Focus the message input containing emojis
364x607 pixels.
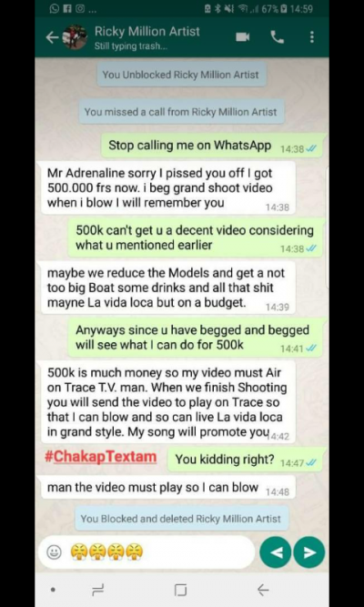(x=147, y=552)
